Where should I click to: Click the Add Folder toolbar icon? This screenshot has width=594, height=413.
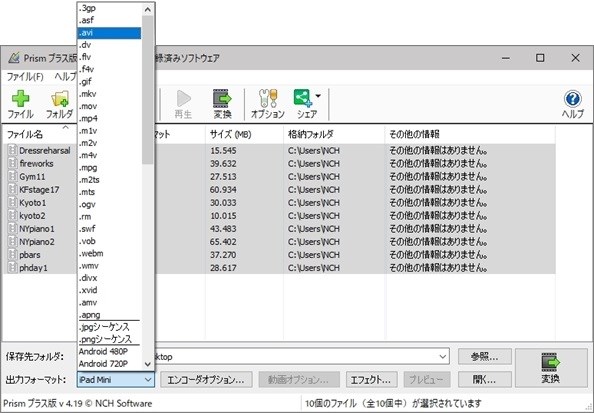coord(60,99)
